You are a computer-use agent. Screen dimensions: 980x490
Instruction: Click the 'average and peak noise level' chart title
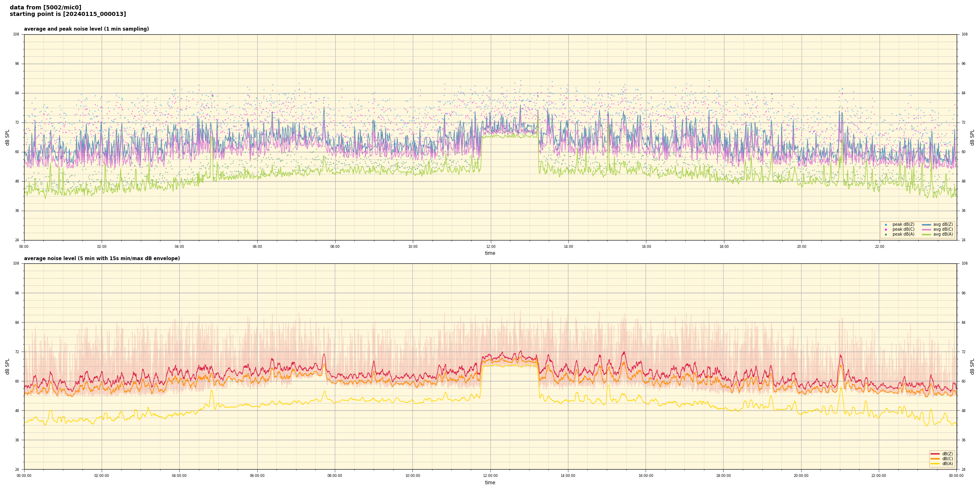(x=86, y=29)
